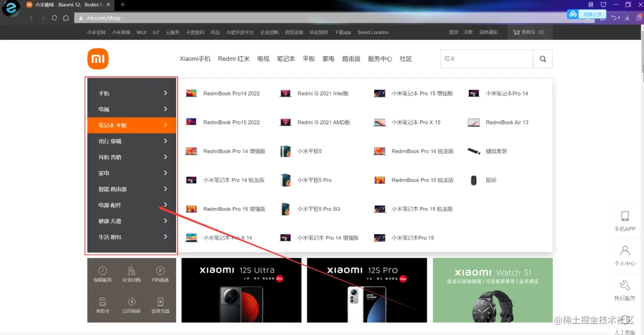Open 服务中心 in the top navigation
Viewport: 644px width, 335px height.
(x=380, y=59)
